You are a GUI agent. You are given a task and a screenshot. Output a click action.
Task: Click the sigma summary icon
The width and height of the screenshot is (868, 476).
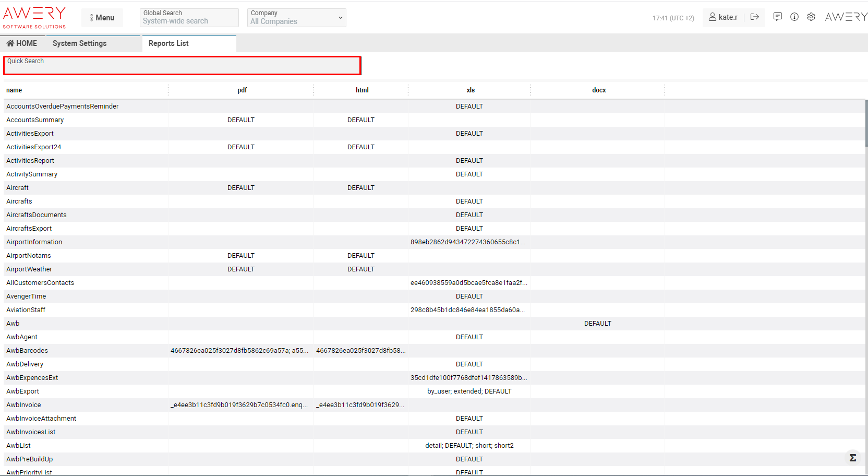pyautogui.click(x=852, y=458)
